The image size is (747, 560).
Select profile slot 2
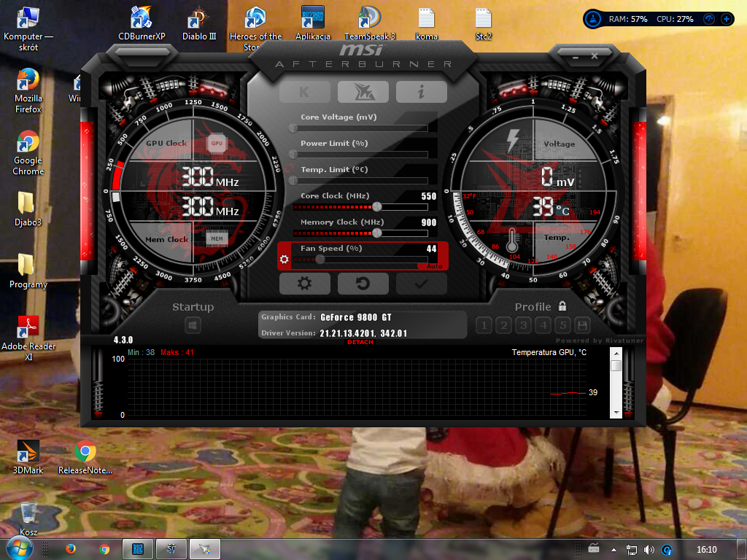[x=503, y=326]
